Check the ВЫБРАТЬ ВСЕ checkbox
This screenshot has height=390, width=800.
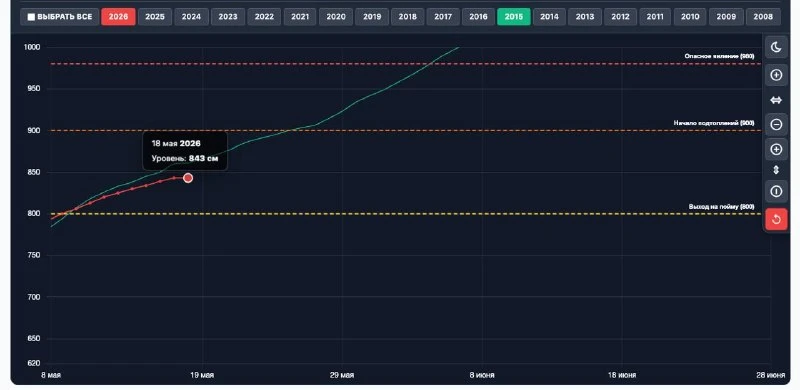click(31, 17)
